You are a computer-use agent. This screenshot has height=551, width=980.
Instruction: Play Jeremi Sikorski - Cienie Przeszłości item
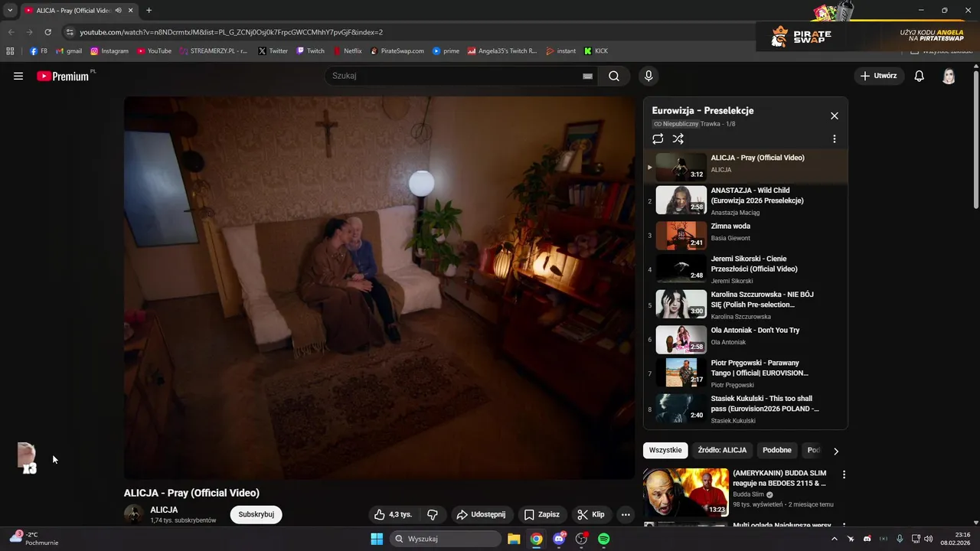click(745, 269)
